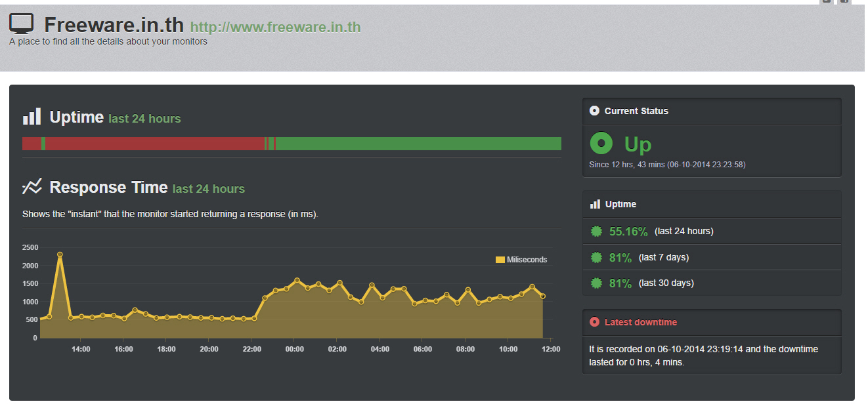The image size is (868, 408).
Task: Click the Freeware.in.th page title
Action: tap(114, 26)
